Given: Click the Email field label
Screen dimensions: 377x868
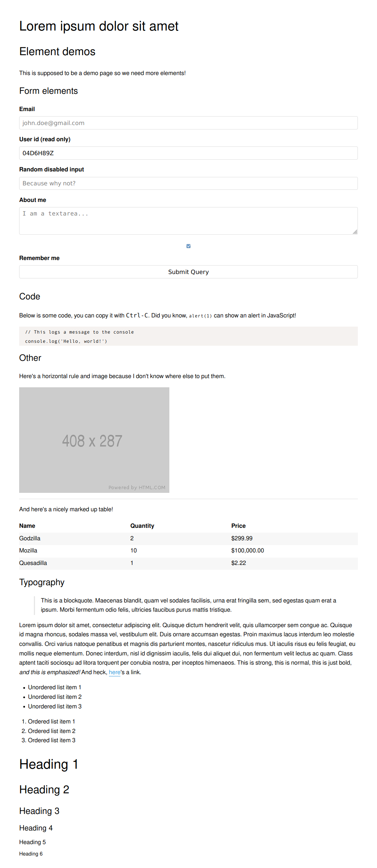Looking at the screenshot, I should click(x=27, y=109).
